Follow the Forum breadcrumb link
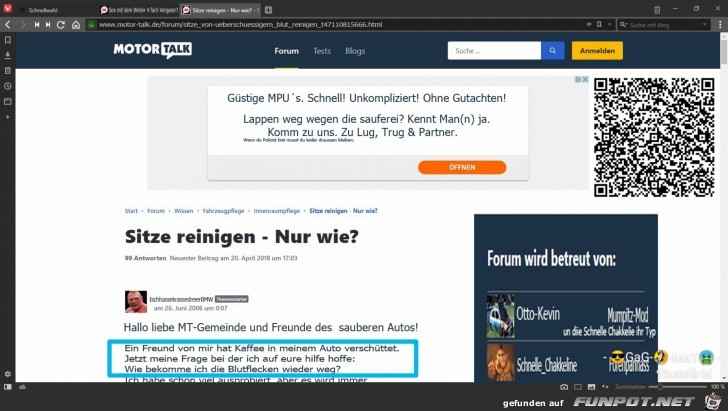The width and height of the screenshot is (728, 411). click(156, 211)
